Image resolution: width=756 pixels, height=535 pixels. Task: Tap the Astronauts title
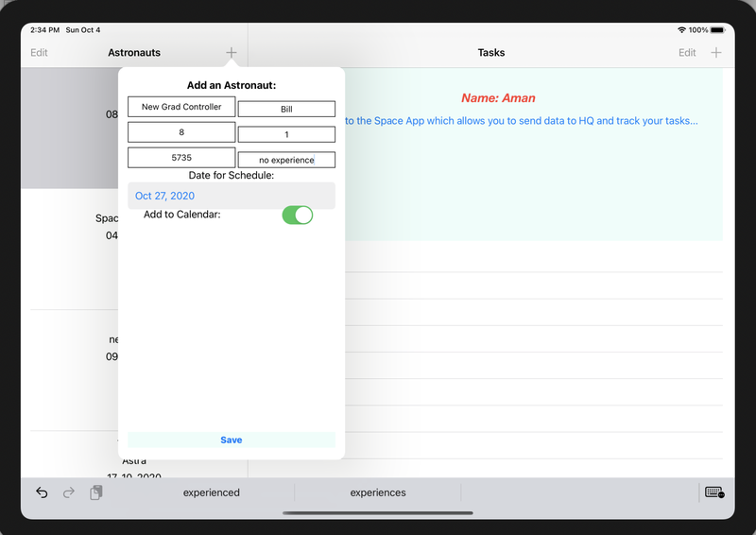(x=134, y=53)
